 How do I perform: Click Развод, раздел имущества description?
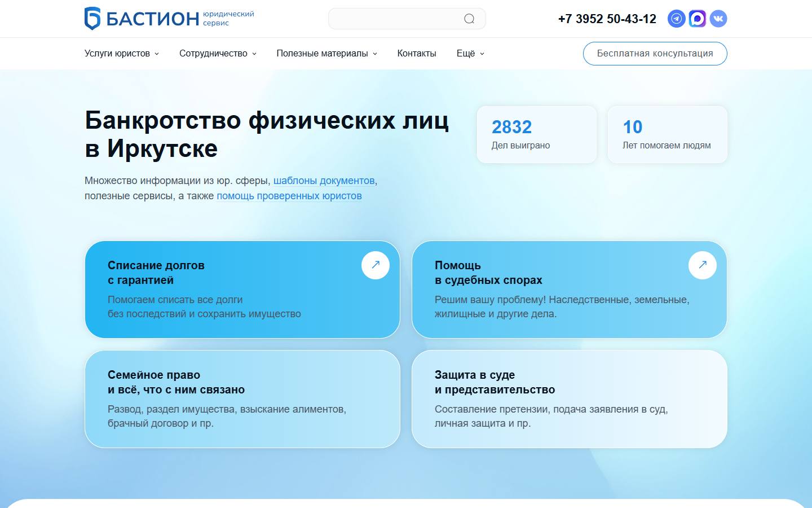click(x=227, y=416)
